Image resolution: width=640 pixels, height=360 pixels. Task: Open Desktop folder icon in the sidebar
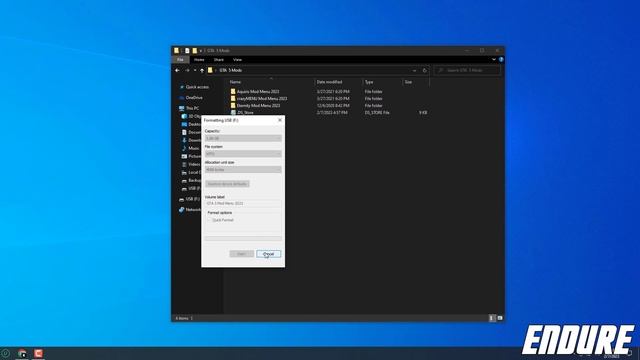[184, 124]
